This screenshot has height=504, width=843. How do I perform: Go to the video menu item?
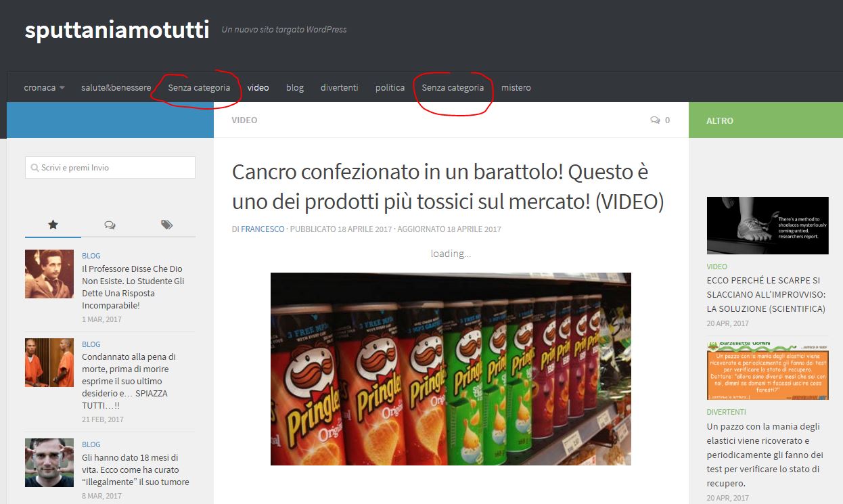tap(258, 88)
